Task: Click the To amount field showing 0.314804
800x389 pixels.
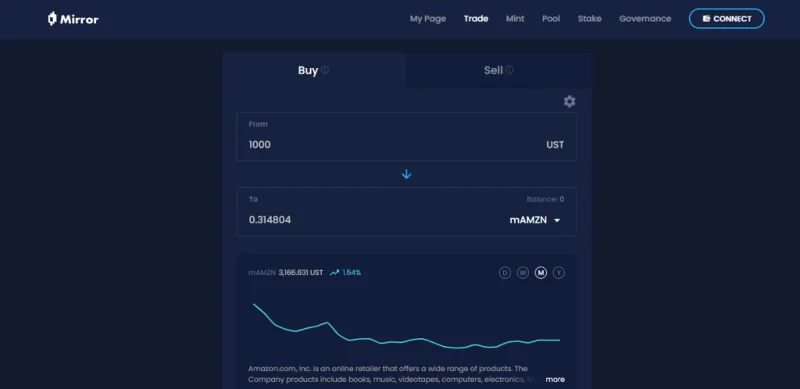Action: point(406,212)
